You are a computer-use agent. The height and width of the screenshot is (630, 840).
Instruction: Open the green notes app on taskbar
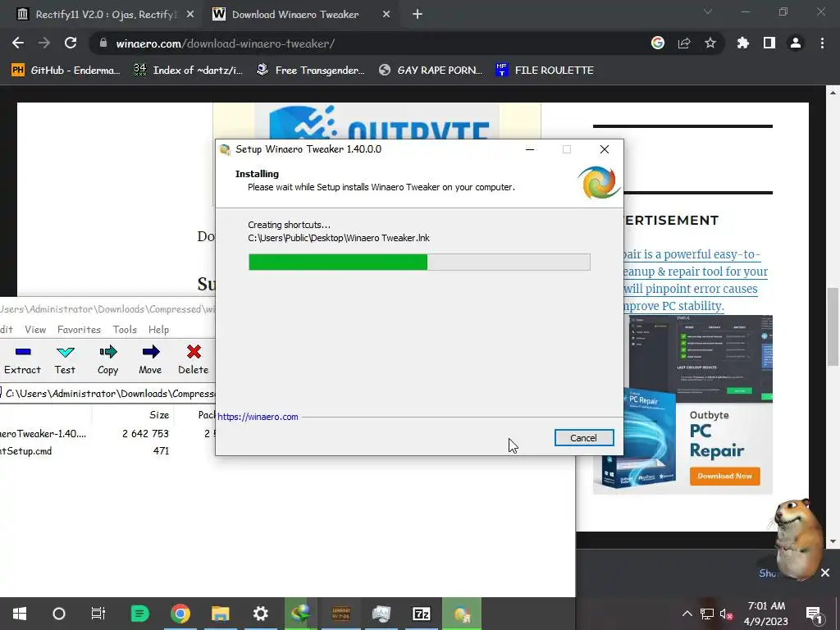[x=139, y=614]
